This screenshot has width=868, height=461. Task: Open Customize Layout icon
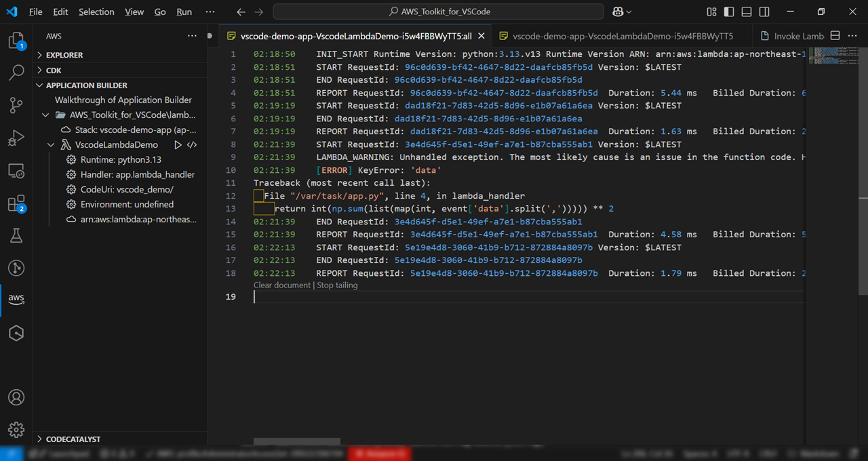711,12
